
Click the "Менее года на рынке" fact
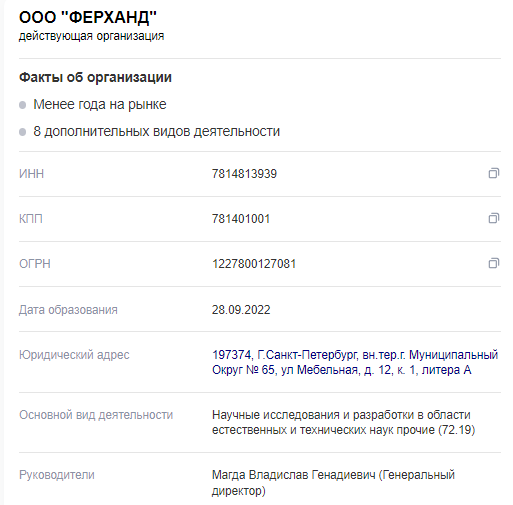tap(100, 104)
